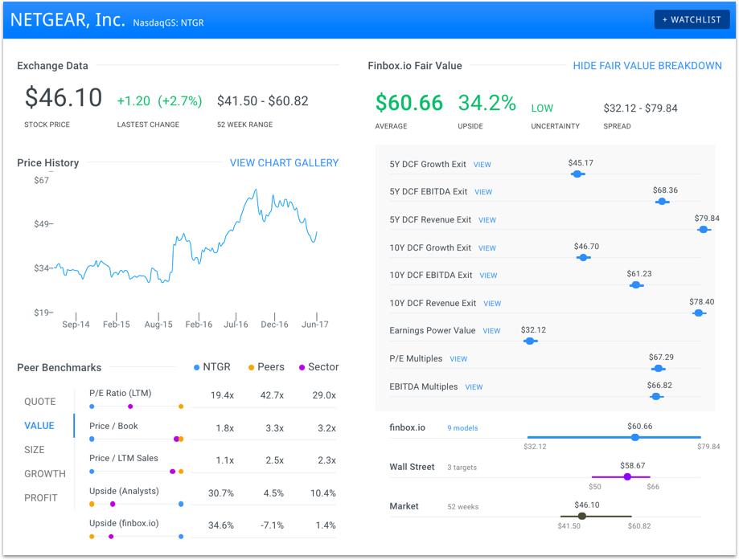Click the LOW uncertainty rating
Image resolution: width=739 pixels, height=560 pixels.
pos(542,108)
